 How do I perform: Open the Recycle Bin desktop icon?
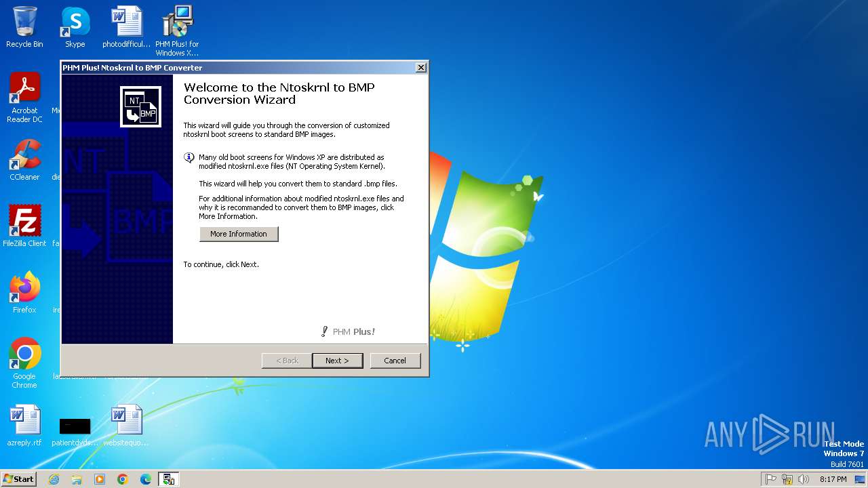(x=24, y=28)
